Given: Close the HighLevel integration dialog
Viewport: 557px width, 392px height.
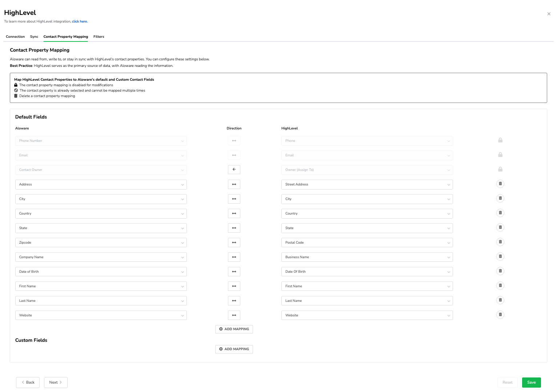Looking at the screenshot, I should point(549,14).
